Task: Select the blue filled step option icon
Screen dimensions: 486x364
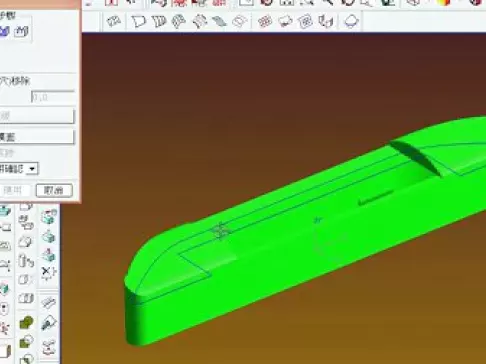Action: click(x=4, y=31)
